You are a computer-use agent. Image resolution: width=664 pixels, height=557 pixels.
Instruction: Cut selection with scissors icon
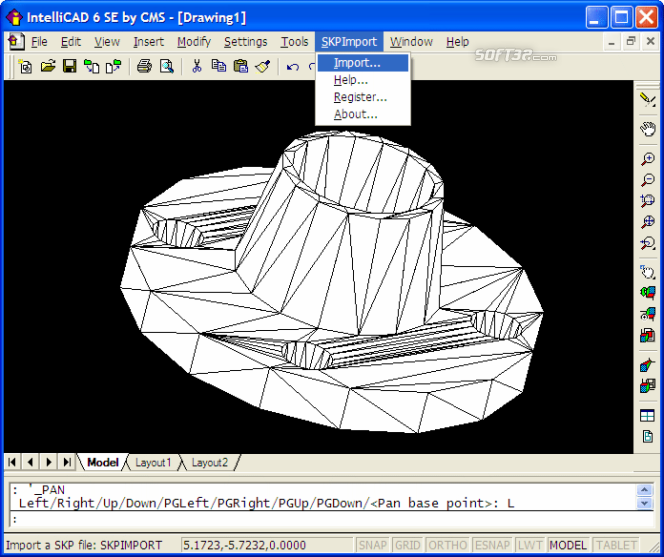coord(196,66)
